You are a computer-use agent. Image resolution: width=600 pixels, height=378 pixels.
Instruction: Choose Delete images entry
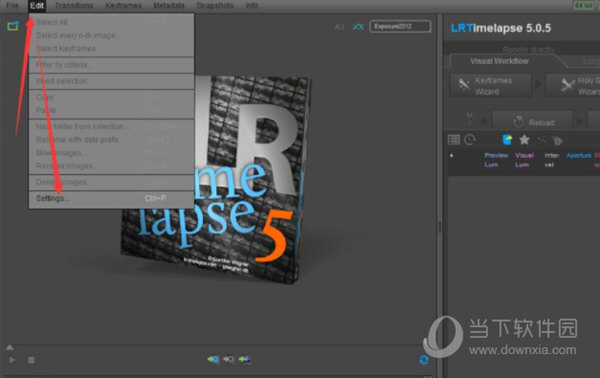coord(111,182)
